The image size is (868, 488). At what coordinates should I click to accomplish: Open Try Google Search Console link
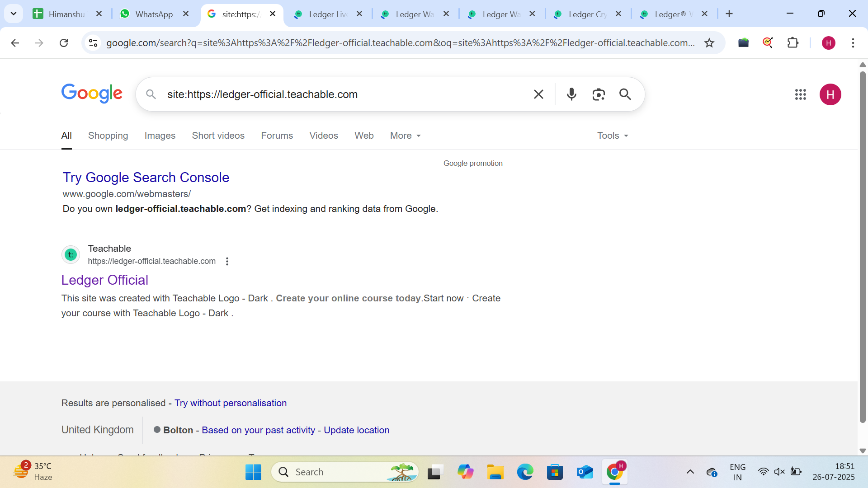[x=146, y=178]
